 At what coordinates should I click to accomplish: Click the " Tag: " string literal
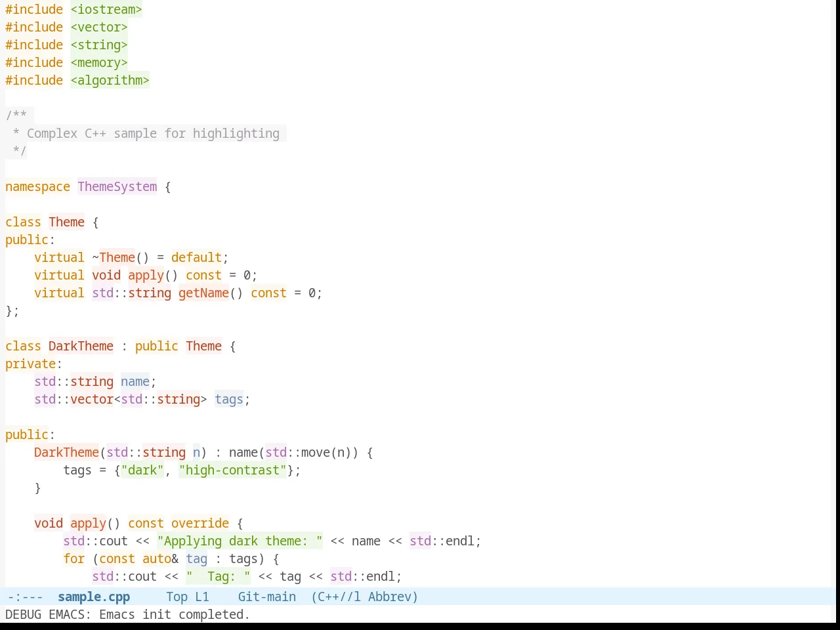click(218, 576)
